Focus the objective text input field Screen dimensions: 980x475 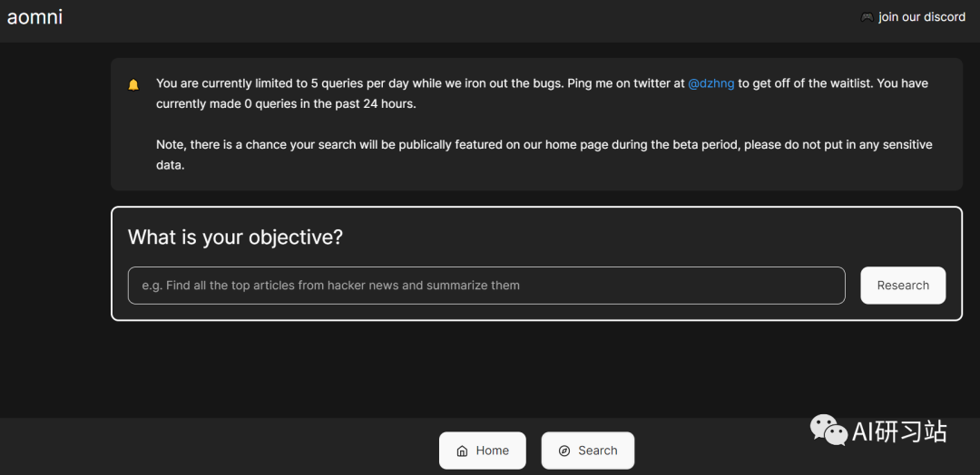coord(486,286)
